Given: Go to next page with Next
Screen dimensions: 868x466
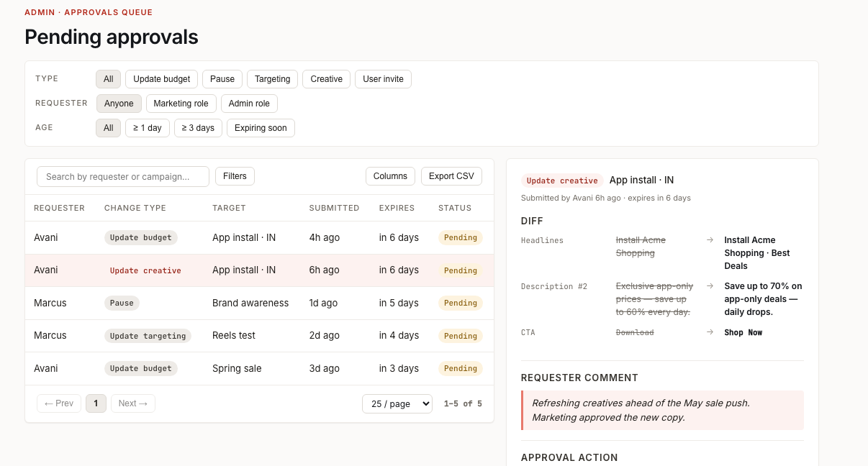Looking at the screenshot, I should [x=133, y=403].
